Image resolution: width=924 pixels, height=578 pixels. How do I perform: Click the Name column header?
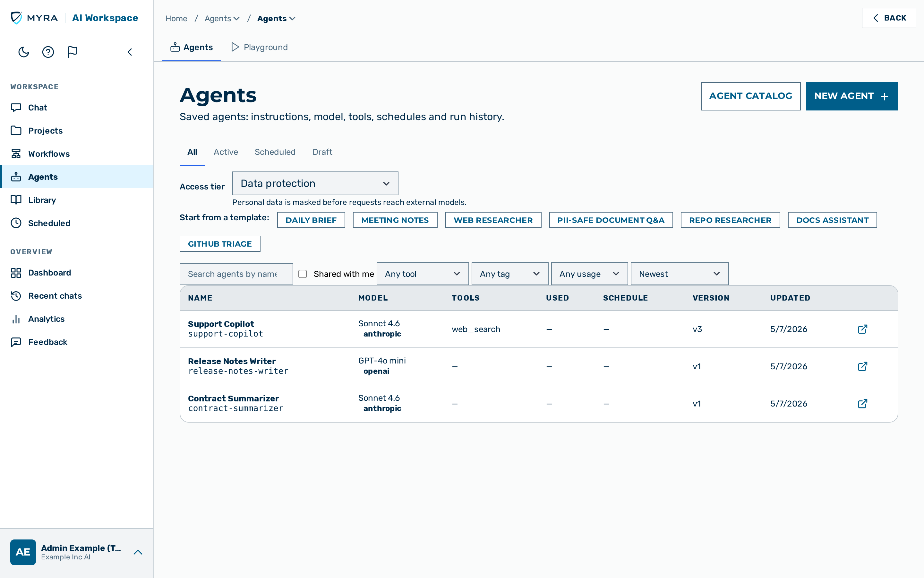(x=200, y=298)
